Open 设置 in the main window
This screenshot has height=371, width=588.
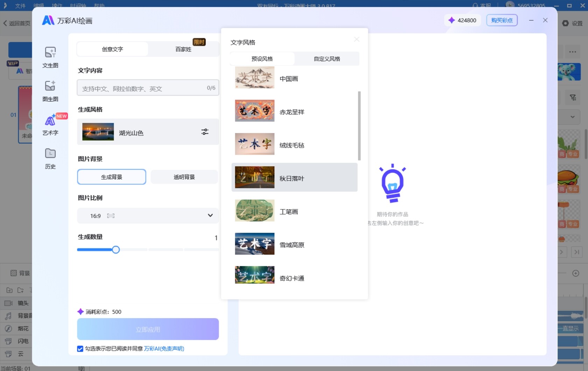(572, 23)
